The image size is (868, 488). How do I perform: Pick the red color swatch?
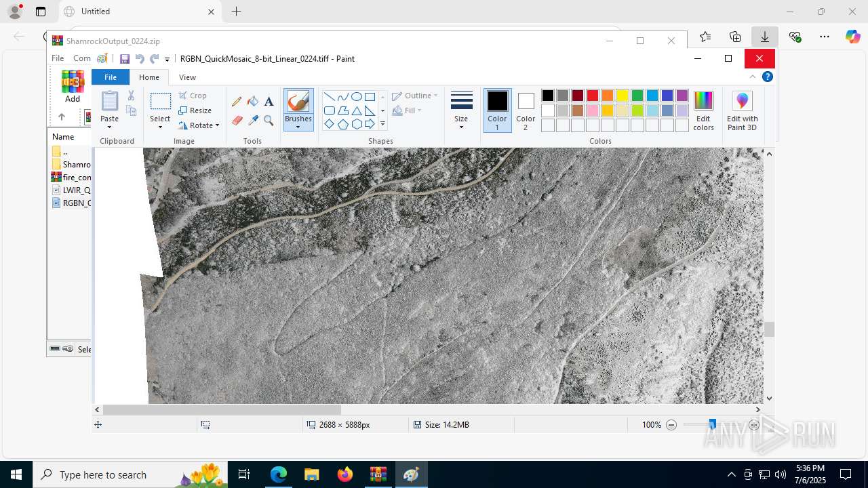point(593,96)
